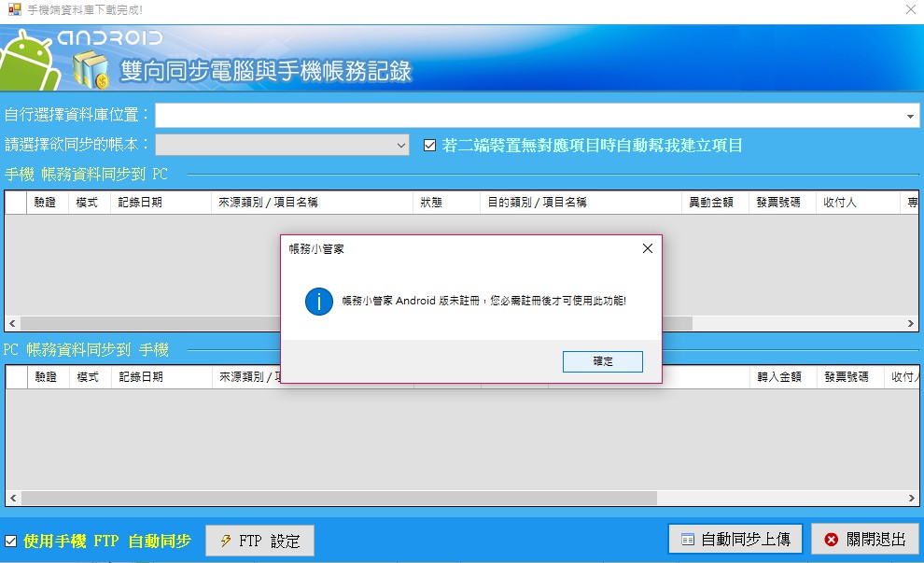Close the main window with title bar X
This screenshot has height=563, width=924.
(910, 9)
